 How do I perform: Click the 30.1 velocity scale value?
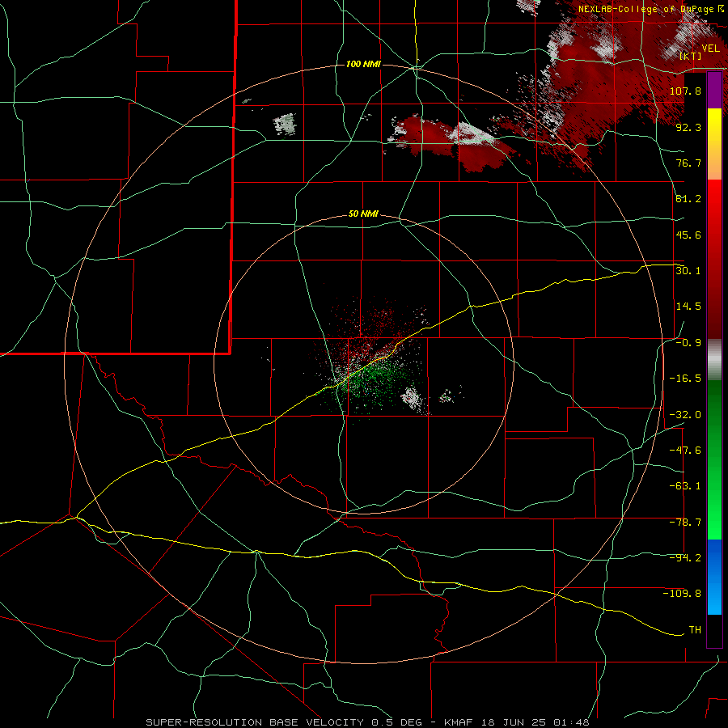point(688,271)
